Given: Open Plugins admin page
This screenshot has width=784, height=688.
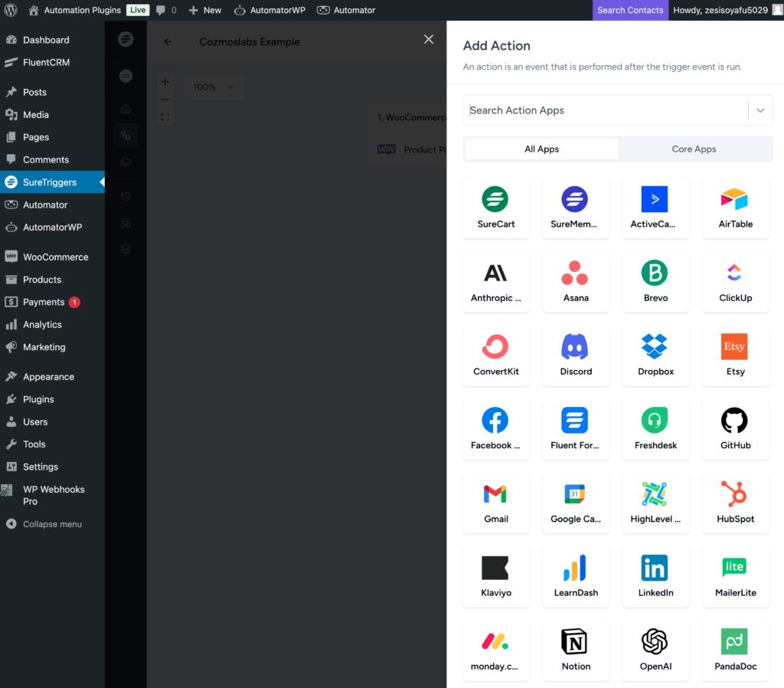Looking at the screenshot, I should pos(52,399).
